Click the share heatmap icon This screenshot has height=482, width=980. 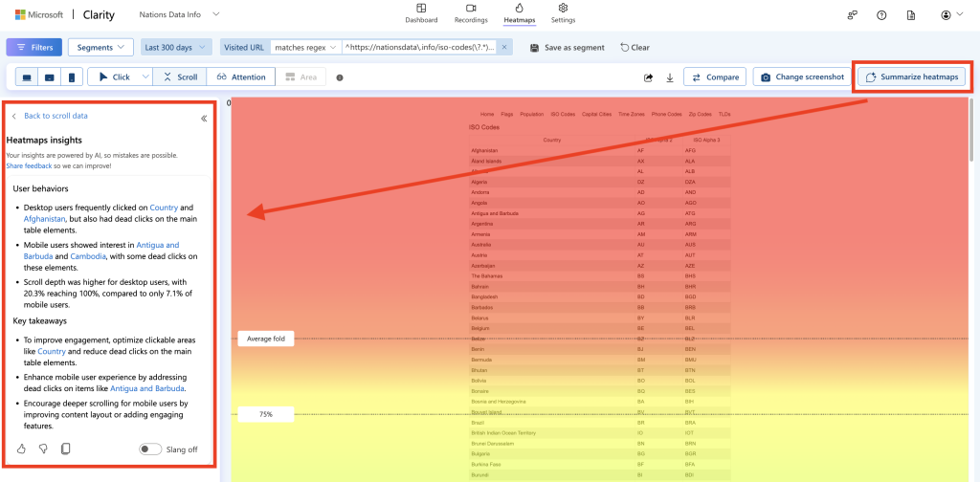(x=648, y=77)
